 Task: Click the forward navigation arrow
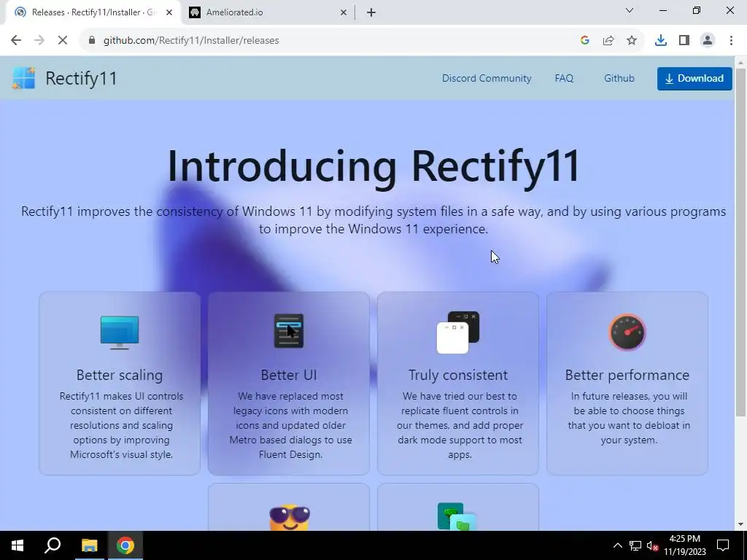click(39, 41)
